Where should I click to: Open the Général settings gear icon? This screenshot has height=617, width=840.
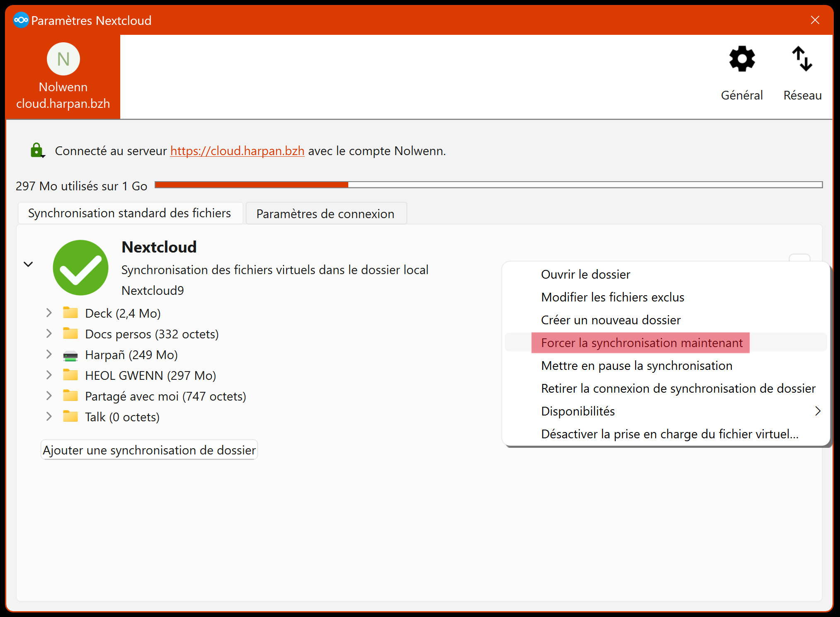point(742,58)
